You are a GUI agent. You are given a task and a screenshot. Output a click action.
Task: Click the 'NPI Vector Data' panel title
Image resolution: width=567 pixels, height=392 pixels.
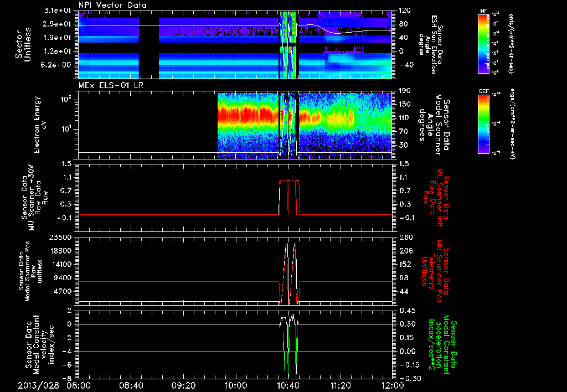(112, 5)
